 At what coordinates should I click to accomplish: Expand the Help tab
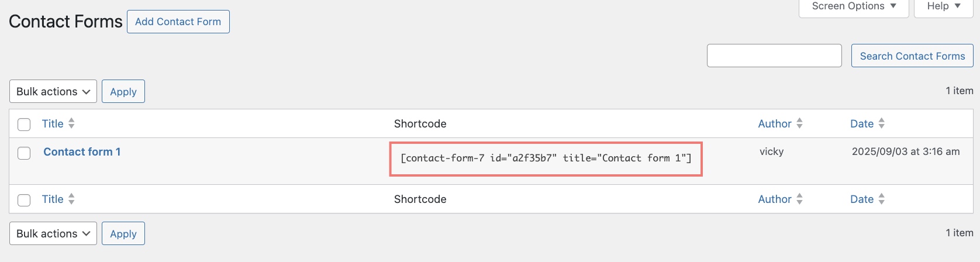(x=943, y=6)
